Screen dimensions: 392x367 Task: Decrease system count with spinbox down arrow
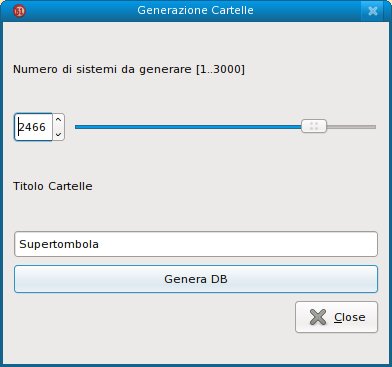pos(59,134)
